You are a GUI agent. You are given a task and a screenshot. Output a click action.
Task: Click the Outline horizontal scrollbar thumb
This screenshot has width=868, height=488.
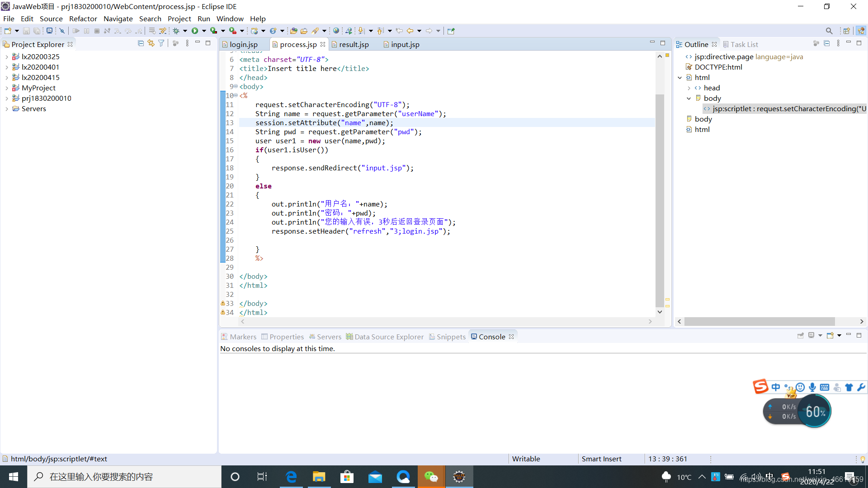click(x=759, y=321)
